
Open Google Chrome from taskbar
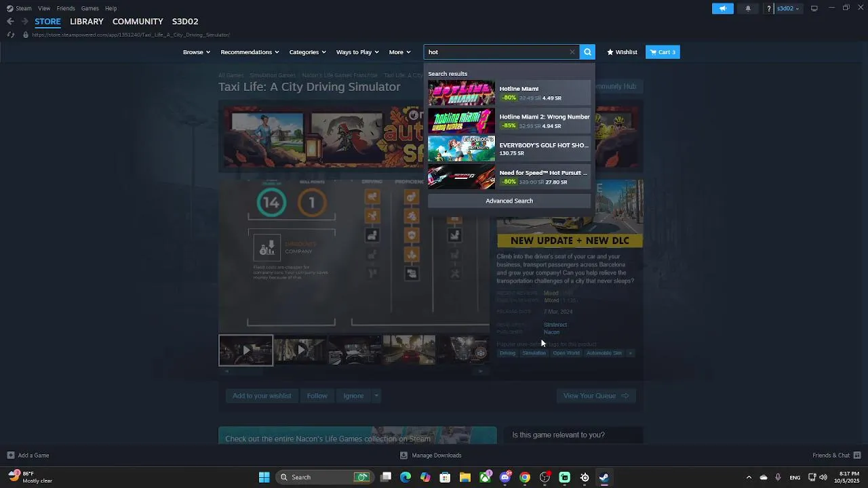[525, 477]
